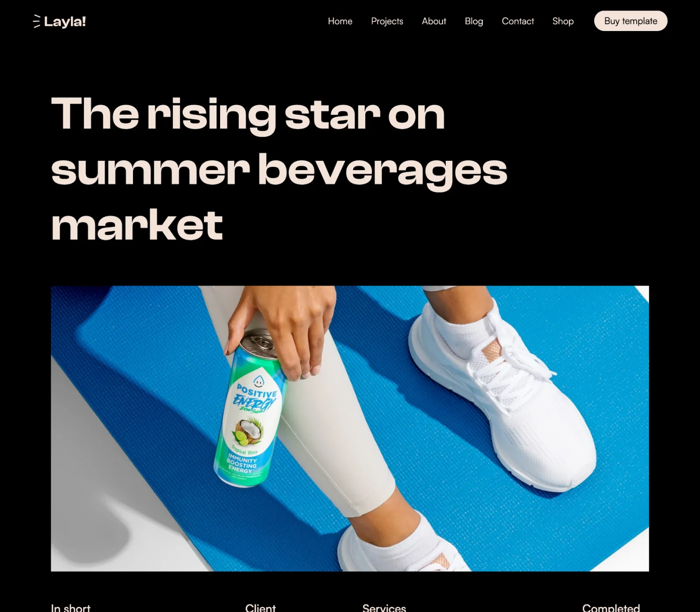Select the "Client" column heading
The height and width of the screenshot is (612, 700).
[260, 607]
